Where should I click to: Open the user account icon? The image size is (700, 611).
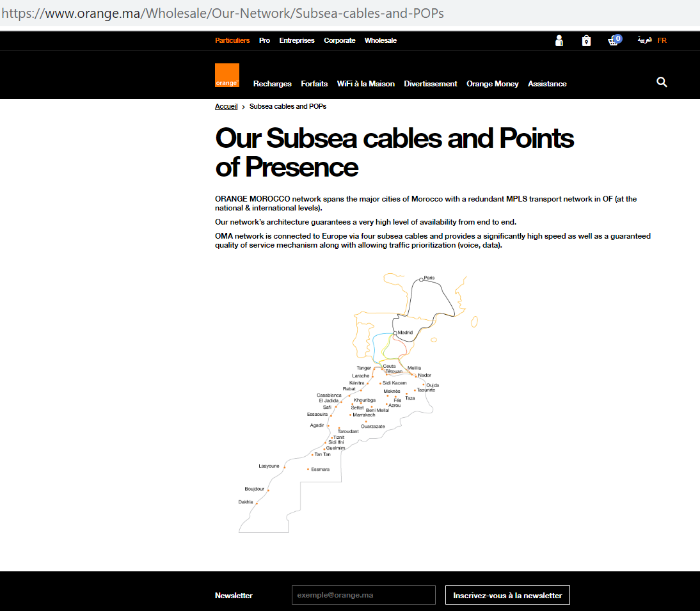click(x=559, y=40)
